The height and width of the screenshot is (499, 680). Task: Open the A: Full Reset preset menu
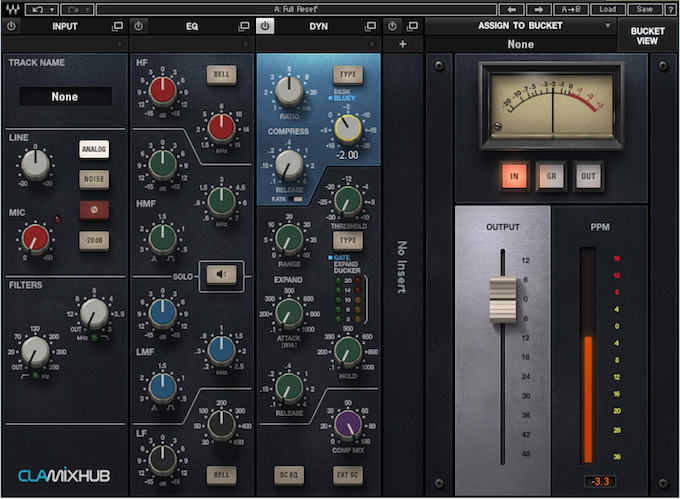(296, 9)
